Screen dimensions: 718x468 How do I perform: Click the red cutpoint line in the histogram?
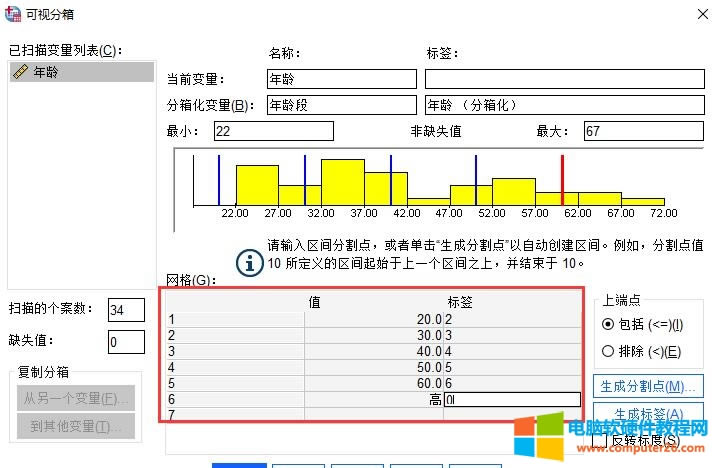[562, 180]
